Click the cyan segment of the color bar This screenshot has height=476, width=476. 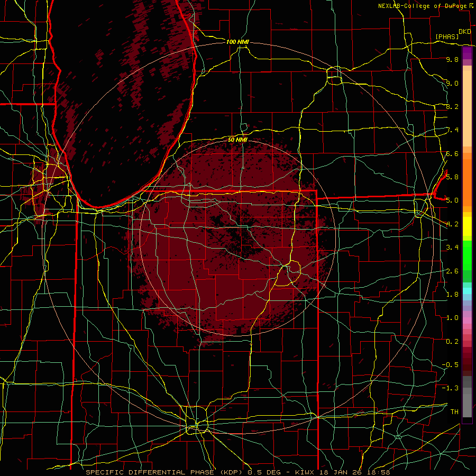(x=467, y=291)
